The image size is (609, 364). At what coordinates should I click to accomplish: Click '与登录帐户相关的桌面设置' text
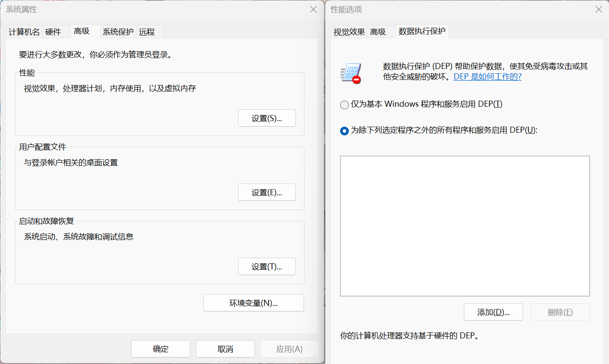pos(71,163)
